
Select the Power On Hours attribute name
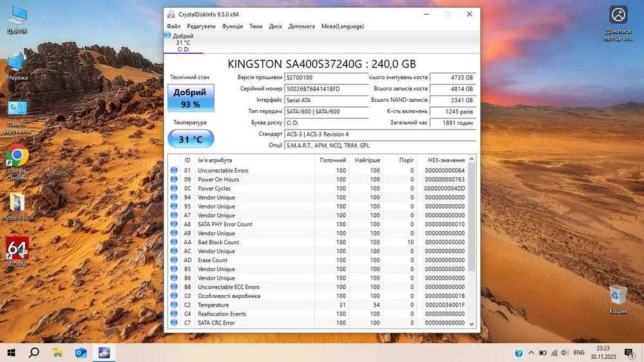coord(218,180)
